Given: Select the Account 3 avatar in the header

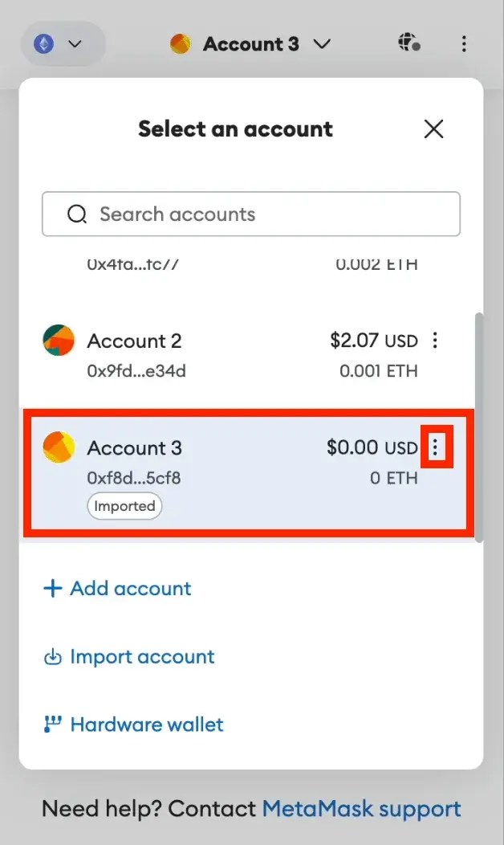Looking at the screenshot, I should point(181,44).
